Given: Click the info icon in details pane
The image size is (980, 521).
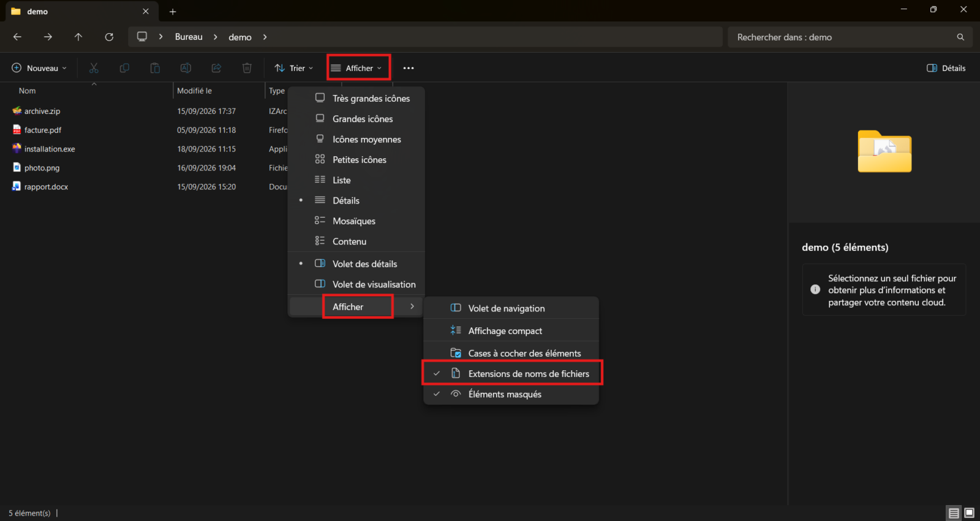Looking at the screenshot, I should coord(815,289).
